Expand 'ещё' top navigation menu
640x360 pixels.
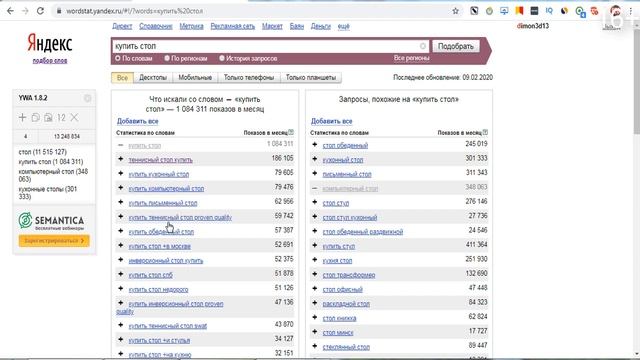tap(344, 26)
